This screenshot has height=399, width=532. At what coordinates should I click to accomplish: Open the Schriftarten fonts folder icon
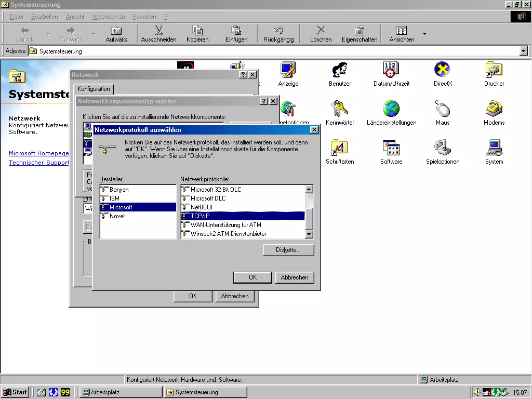point(340,148)
